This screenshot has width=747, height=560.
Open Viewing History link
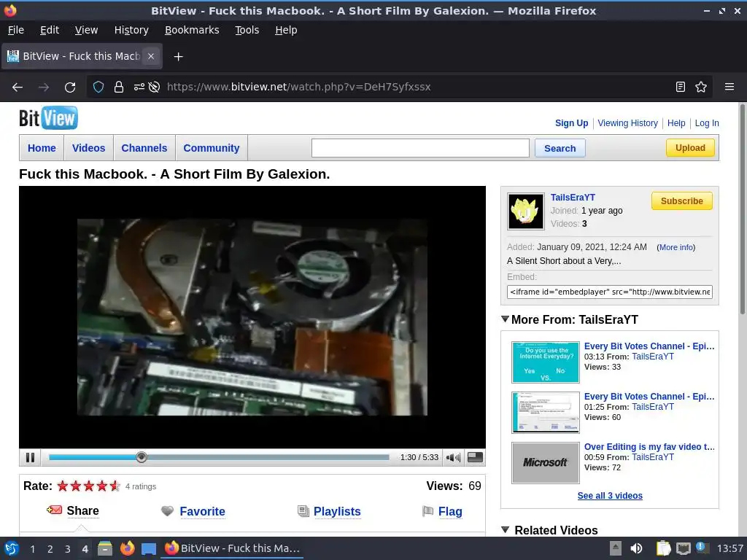pyautogui.click(x=627, y=122)
